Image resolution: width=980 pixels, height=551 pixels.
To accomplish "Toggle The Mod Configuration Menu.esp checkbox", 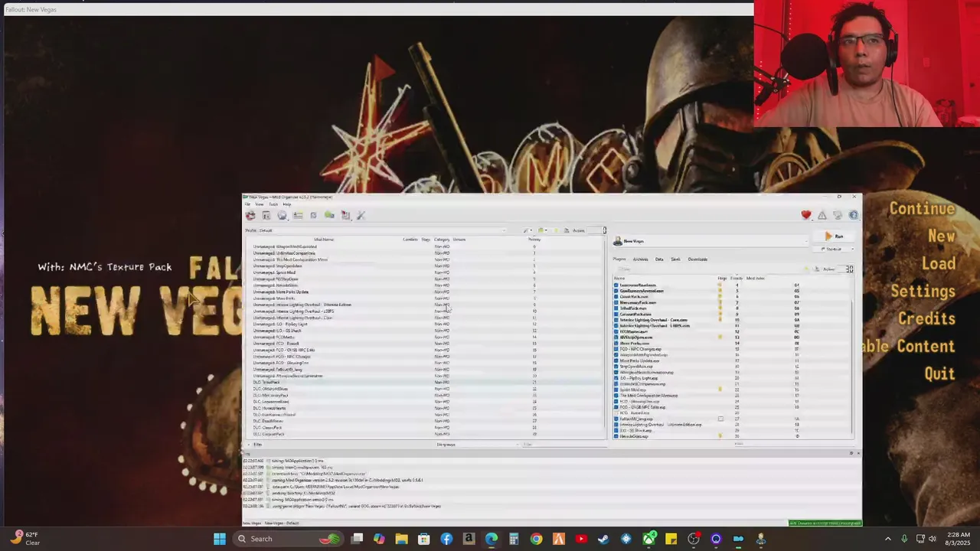I will click(x=616, y=396).
